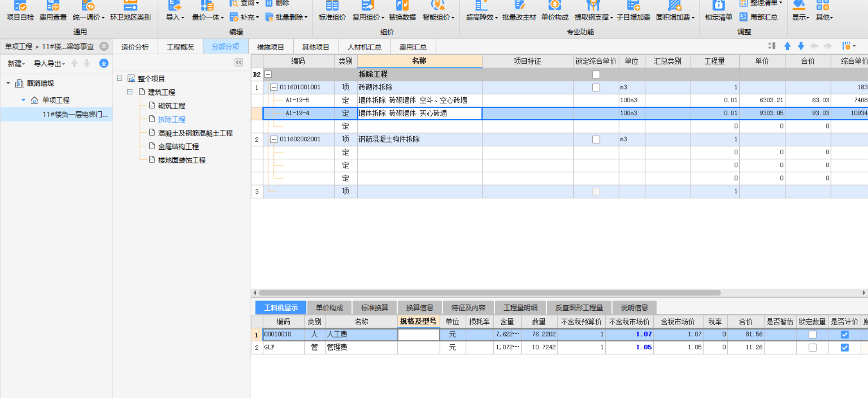868x398 pixels.
Task: Open 标准换算 bottom tab
Action: [374, 308]
